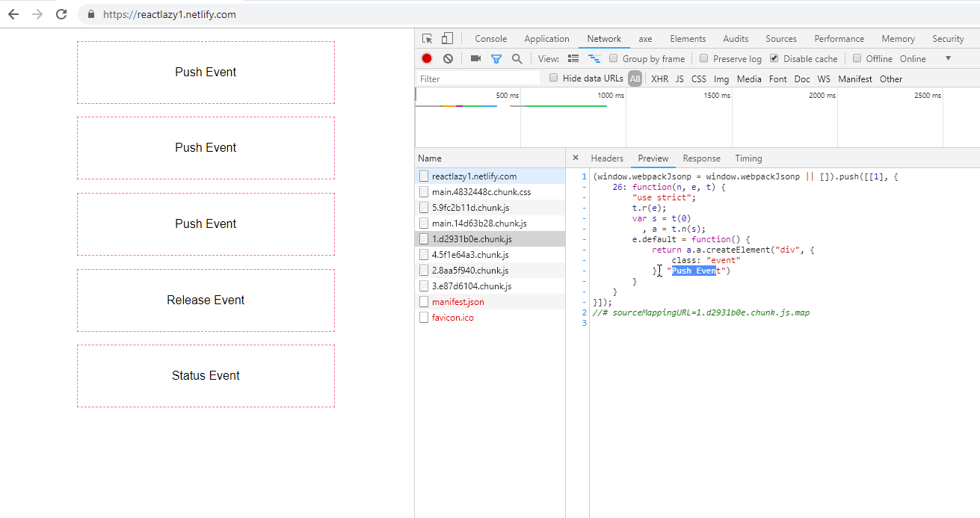Select the manifest.json request
980x518 pixels.
point(457,302)
